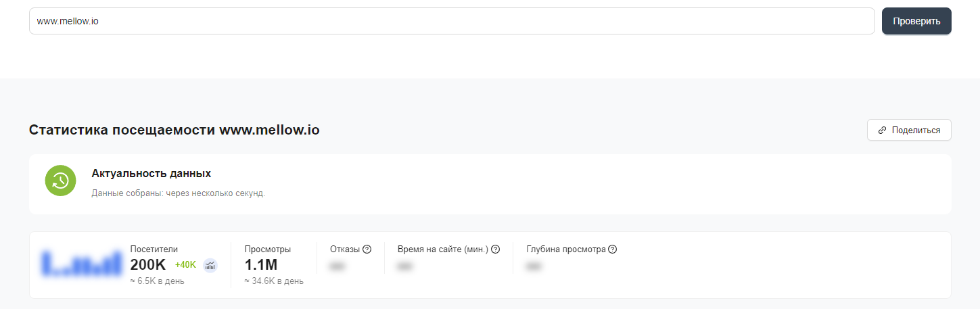
Task: Click the chain link icon in Поделиться
Action: [x=882, y=130]
